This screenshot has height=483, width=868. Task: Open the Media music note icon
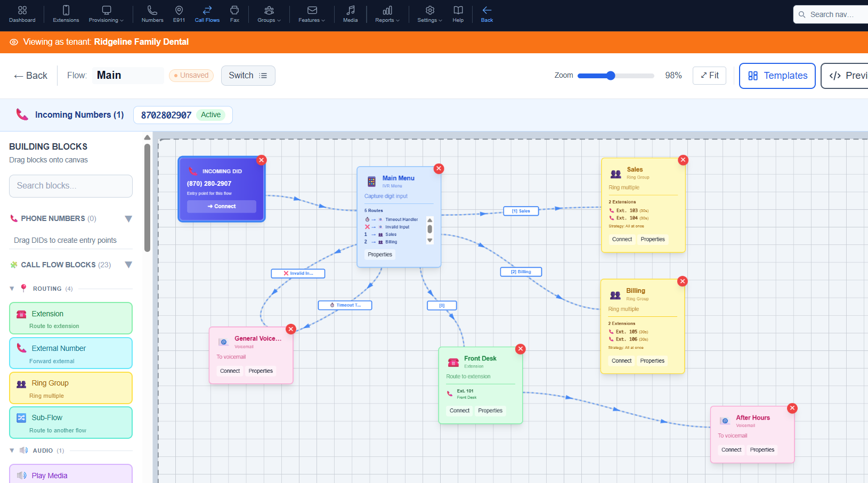point(350,10)
